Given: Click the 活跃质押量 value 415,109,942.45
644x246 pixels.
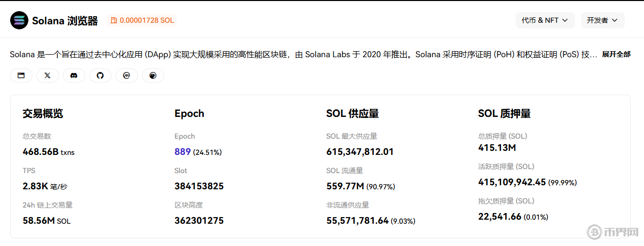Looking at the screenshot, I should click(512, 182).
